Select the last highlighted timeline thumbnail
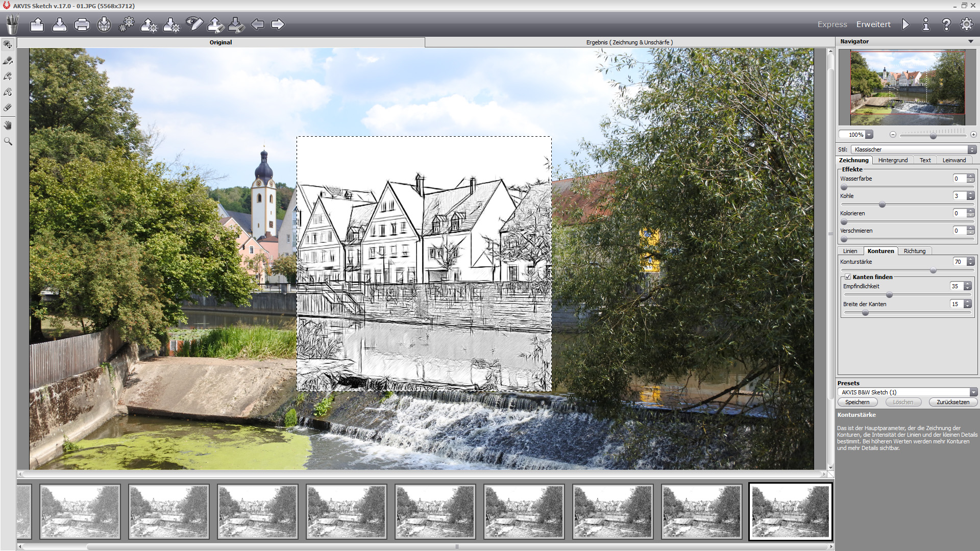This screenshot has width=980, height=551. pyautogui.click(x=790, y=512)
